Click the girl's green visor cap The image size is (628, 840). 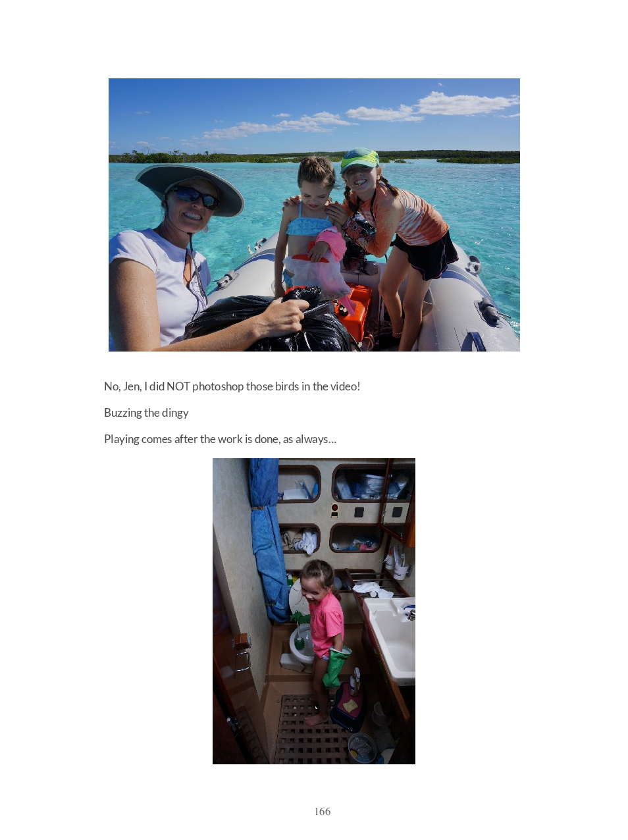click(359, 159)
